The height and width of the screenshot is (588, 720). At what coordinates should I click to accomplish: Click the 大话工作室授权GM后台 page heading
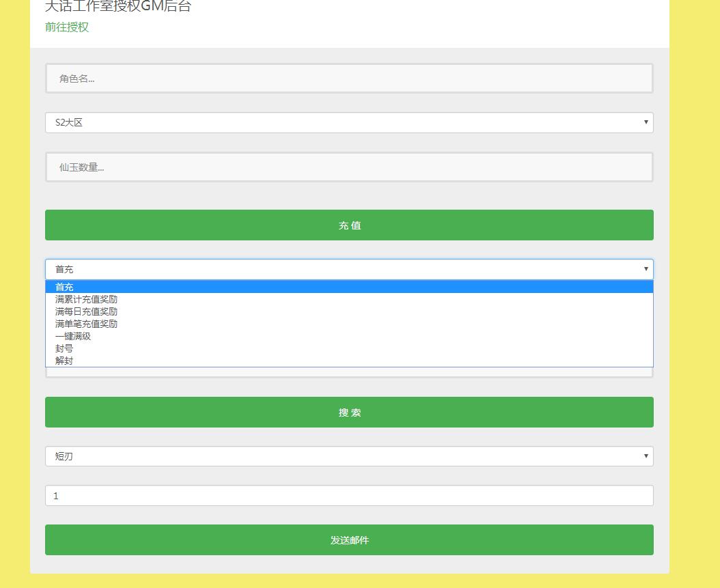pyautogui.click(x=118, y=7)
